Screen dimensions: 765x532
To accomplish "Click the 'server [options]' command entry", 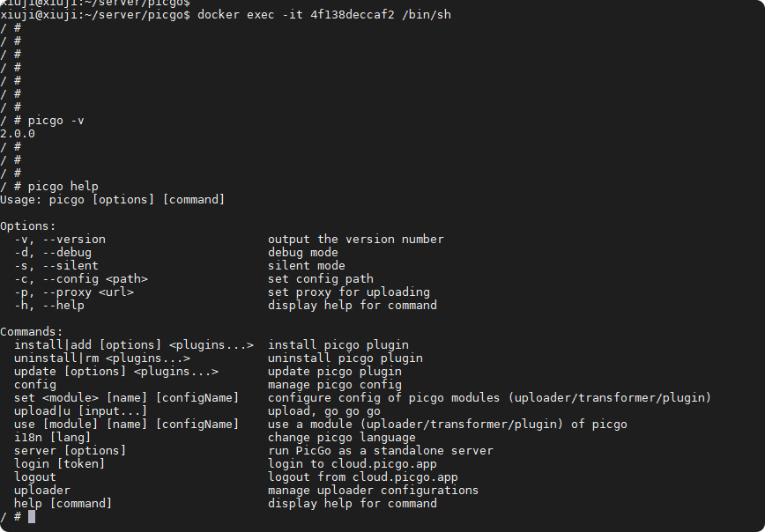I will (x=71, y=451).
